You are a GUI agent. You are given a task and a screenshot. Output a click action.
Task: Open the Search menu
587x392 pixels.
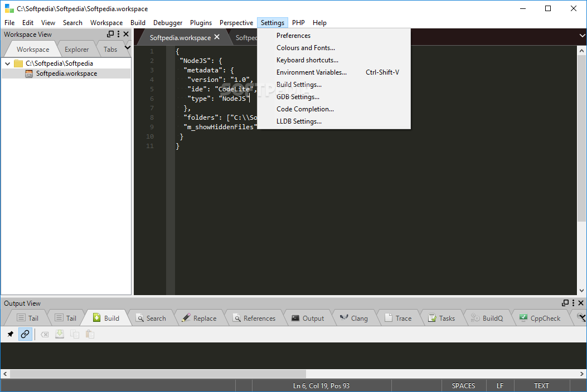click(72, 23)
